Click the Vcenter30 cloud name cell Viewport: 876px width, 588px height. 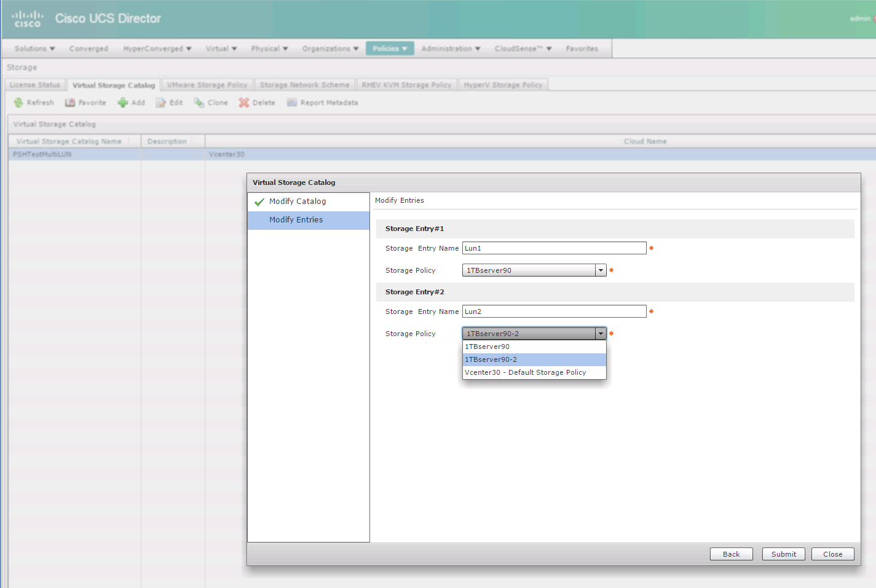227,154
